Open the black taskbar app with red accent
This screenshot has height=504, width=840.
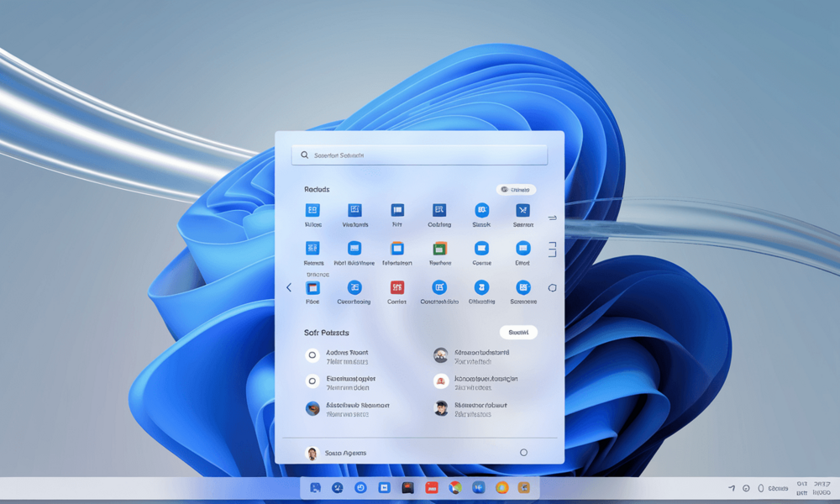pos(407,487)
